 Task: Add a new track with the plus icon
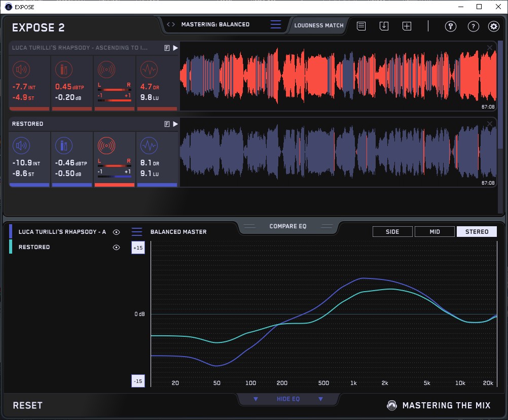(407, 26)
